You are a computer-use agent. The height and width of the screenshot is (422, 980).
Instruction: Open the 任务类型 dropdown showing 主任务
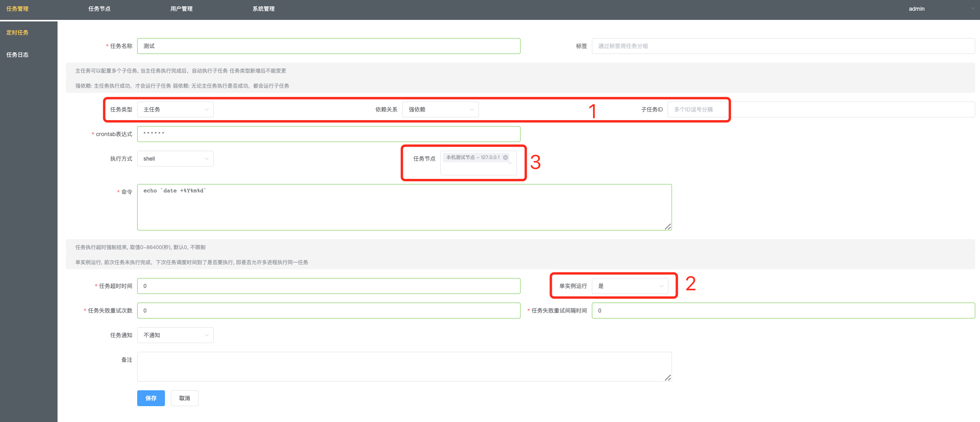(175, 109)
